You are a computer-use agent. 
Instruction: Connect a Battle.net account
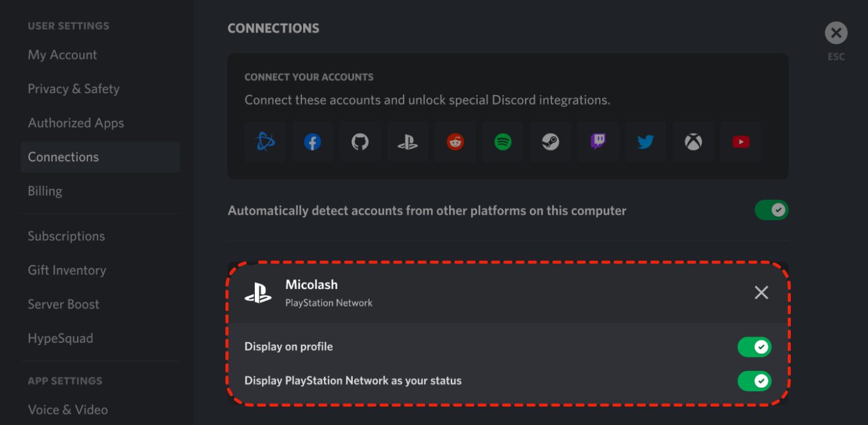tap(265, 142)
